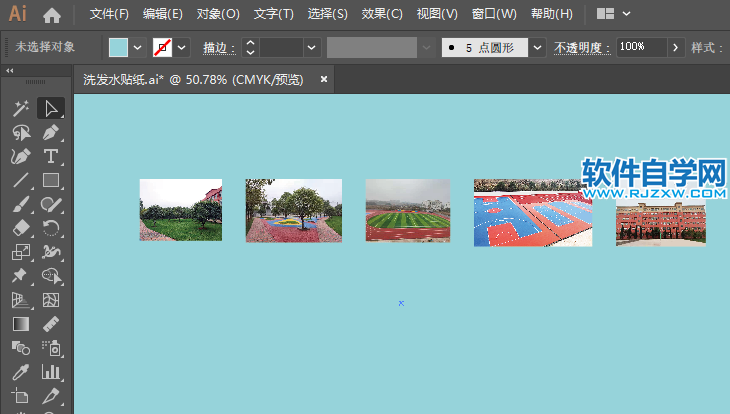Open the fill color dropdown arrow
730x414 pixels.
137,48
